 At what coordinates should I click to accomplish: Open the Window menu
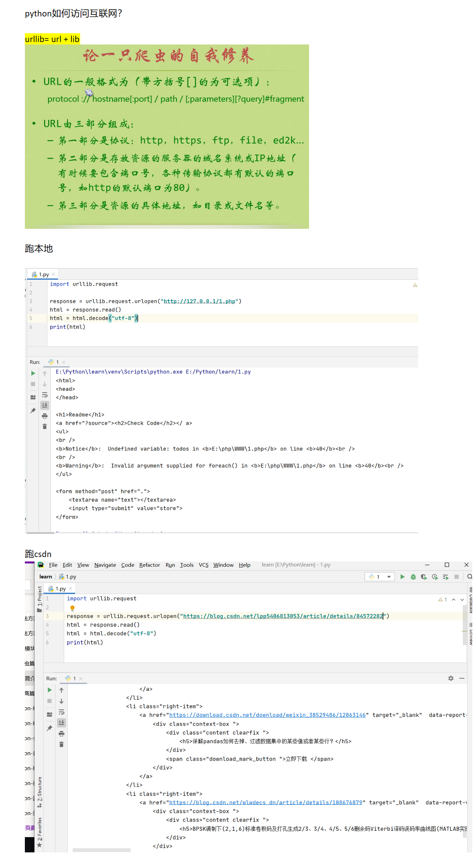pos(223,565)
